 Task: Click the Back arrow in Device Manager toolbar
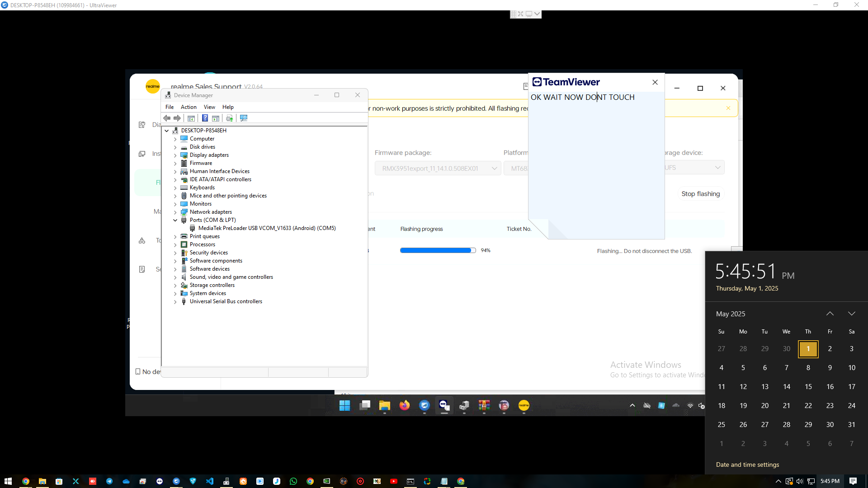(x=167, y=118)
